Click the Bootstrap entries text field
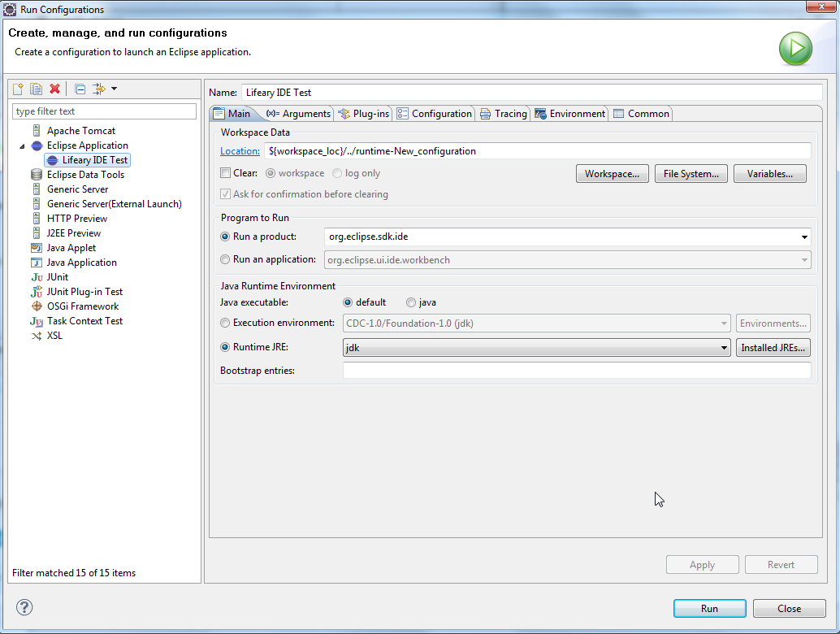The height and width of the screenshot is (634, 840). 577,371
